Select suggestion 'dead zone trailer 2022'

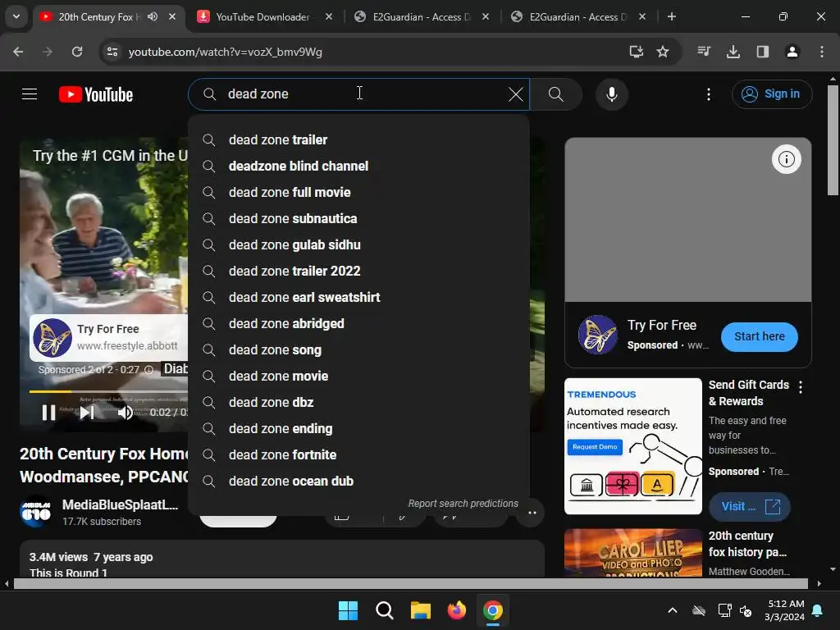(x=359, y=271)
